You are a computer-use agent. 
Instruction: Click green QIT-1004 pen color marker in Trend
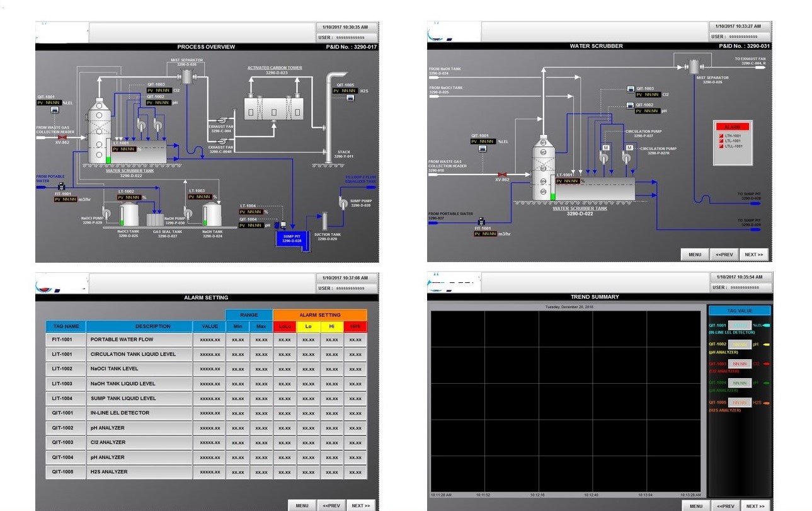[767, 382]
